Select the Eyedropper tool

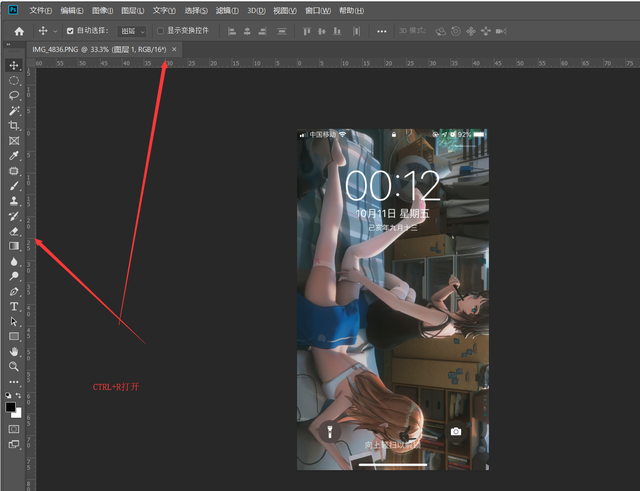(14, 156)
